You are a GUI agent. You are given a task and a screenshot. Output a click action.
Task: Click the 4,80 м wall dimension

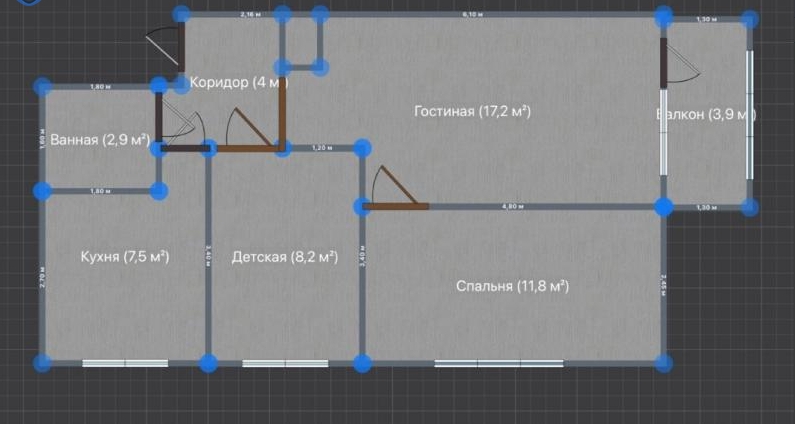coord(514,207)
